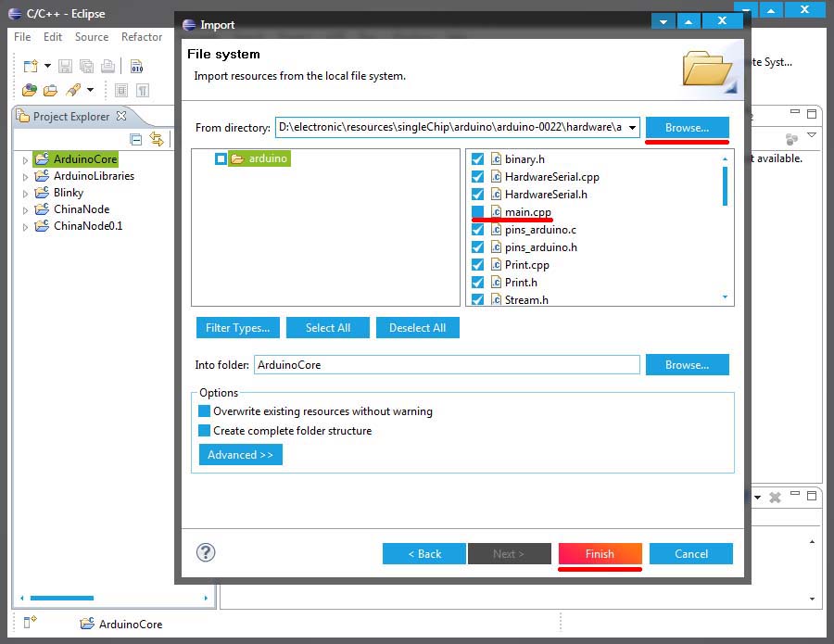Open the bottom-right view's dropdown arrow

(x=757, y=498)
